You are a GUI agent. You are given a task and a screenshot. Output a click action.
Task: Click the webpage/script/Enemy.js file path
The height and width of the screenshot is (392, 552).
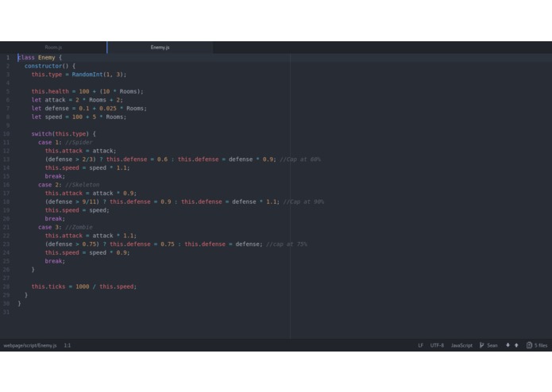(30, 345)
